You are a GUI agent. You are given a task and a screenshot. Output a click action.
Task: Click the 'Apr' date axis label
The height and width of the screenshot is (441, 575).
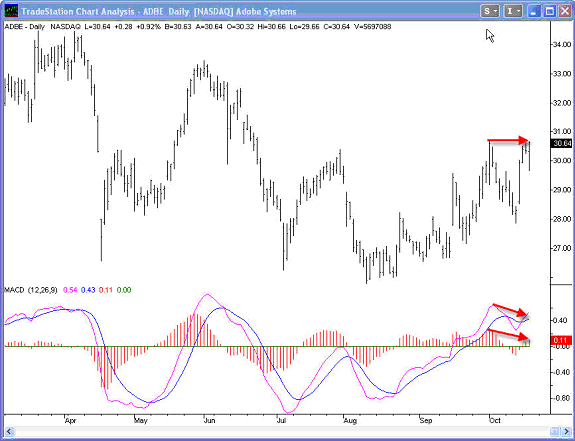(70, 420)
